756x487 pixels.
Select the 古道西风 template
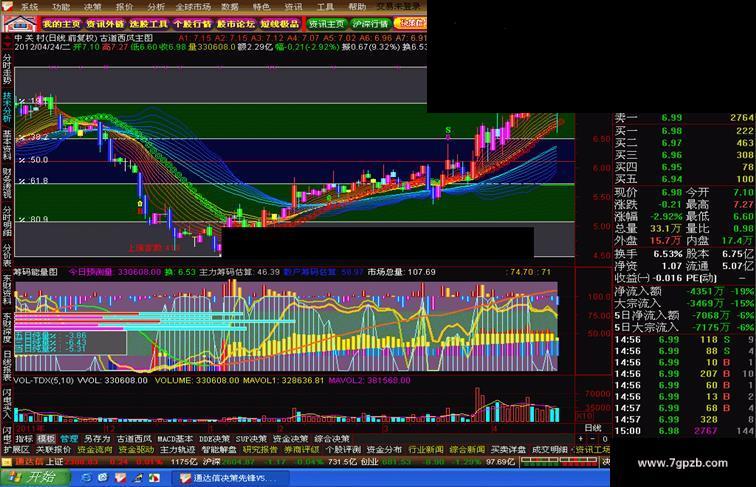click(134, 439)
